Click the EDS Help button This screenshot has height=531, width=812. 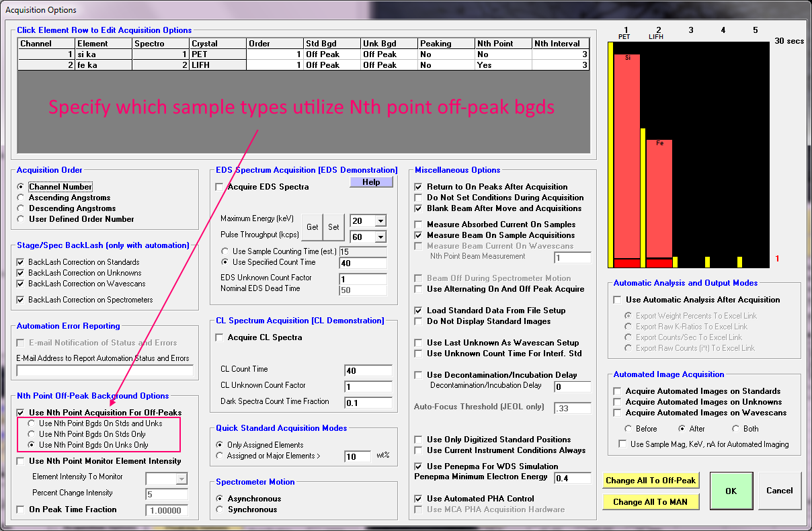371,182
